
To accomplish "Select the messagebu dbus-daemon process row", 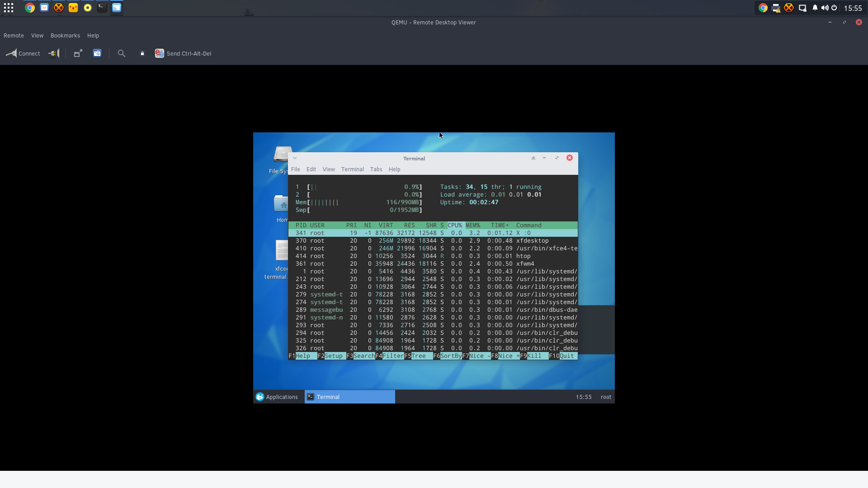I will (433, 310).
